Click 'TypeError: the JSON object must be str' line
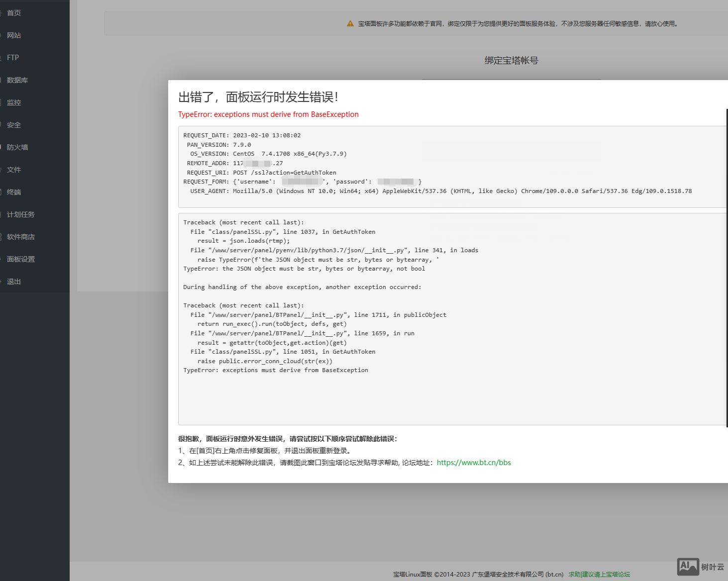Screen dimensions: 728x581 click(x=304, y=269)
